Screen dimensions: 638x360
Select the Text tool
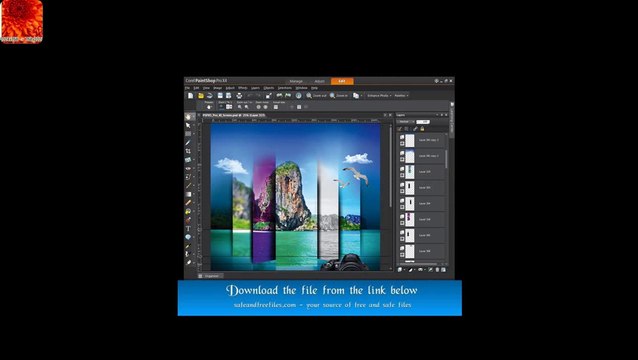(188, 229)
